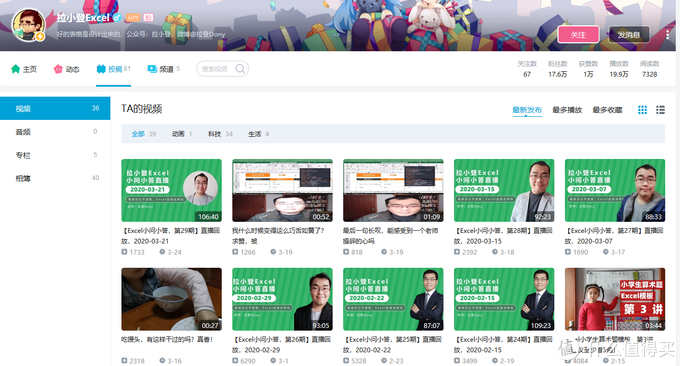The width and height of the screenshot is (680, 366).
Task: Select 视频 36 in the sidebar
Action: click(x=55, y=108)
